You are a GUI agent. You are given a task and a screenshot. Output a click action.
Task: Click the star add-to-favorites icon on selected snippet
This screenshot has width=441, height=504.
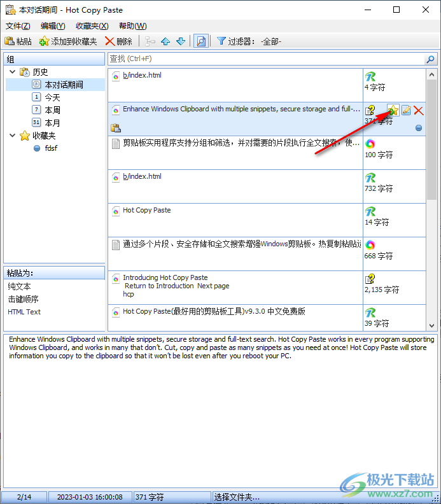click(393, 110)
